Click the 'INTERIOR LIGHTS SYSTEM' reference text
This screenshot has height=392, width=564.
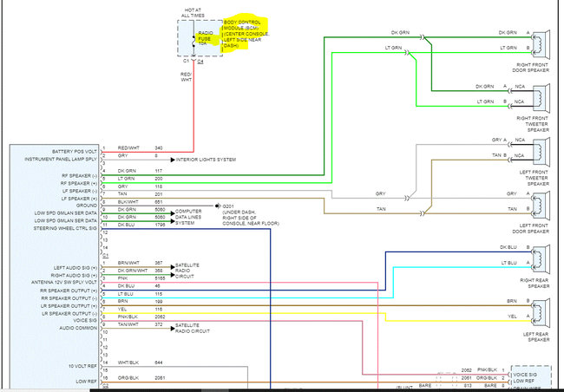207,160
